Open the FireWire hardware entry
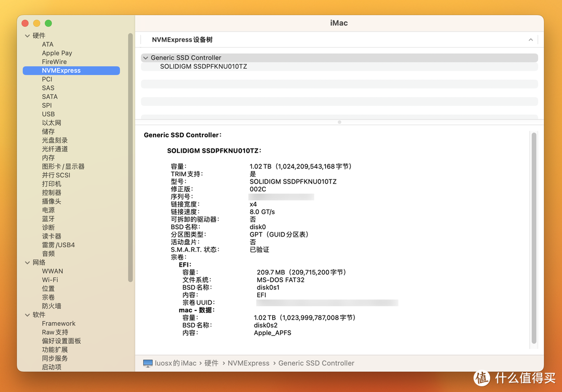The image size is (562, 392). click(54, 61)
